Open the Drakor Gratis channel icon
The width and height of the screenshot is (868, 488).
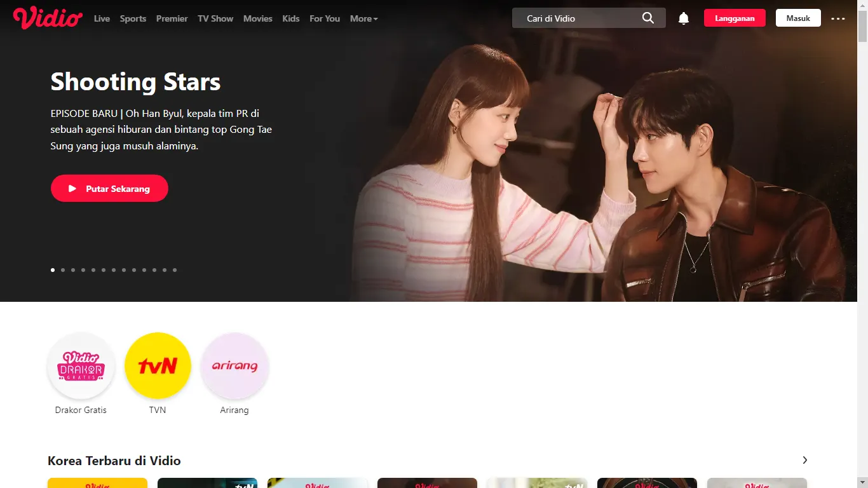pyautogui.click(x=81, y=366)
